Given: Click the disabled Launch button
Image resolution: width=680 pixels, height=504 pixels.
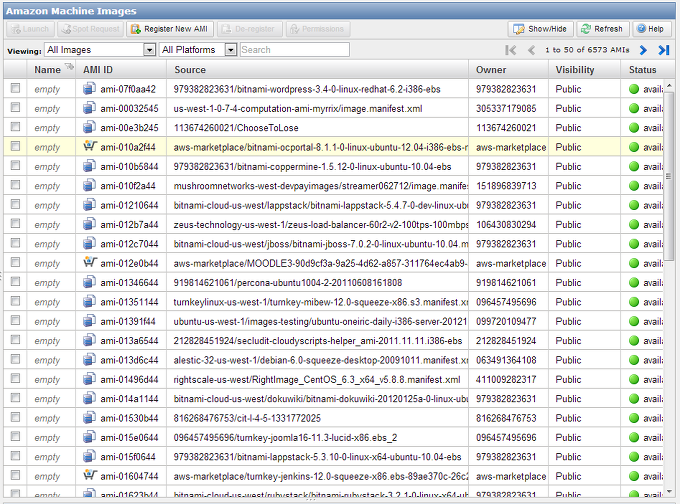Looking at the screenshot, I should (30, 29).
